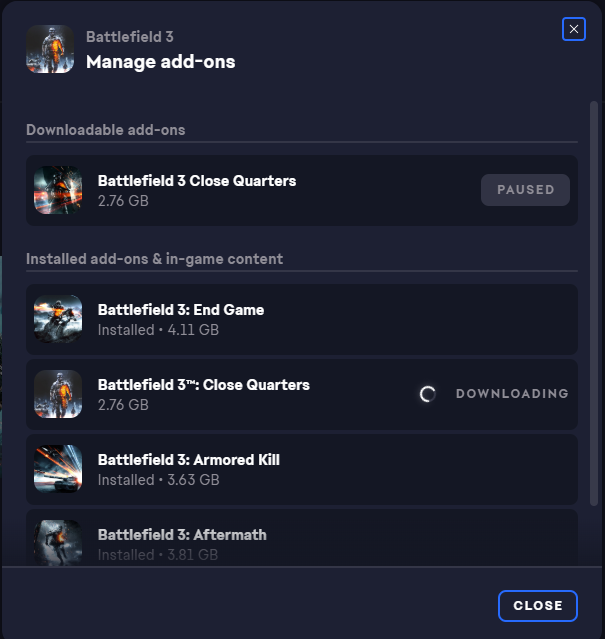Click the Manage add-ons dialog title
The image size is (605, 639).
[161, 62]
